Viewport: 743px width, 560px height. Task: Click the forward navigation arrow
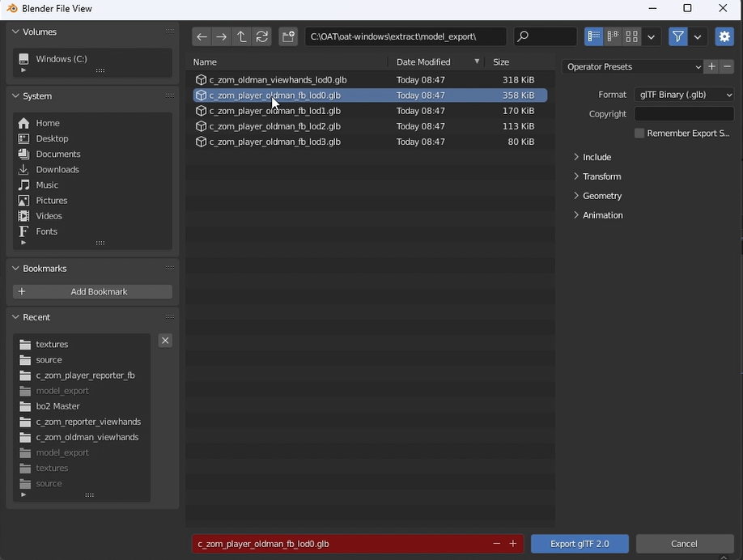click(221, 36)
